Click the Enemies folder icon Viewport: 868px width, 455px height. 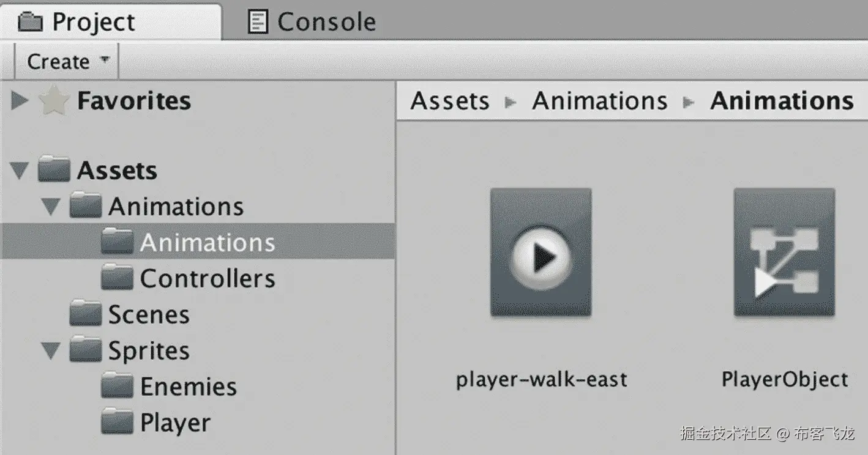tap(117, 387)
